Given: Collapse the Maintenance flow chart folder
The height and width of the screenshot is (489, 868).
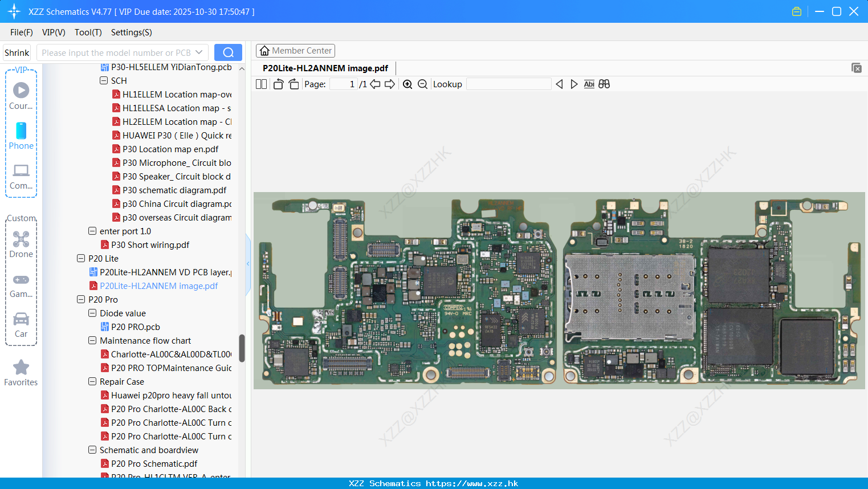Looking at the screenshot, I should tap(92, 340).
